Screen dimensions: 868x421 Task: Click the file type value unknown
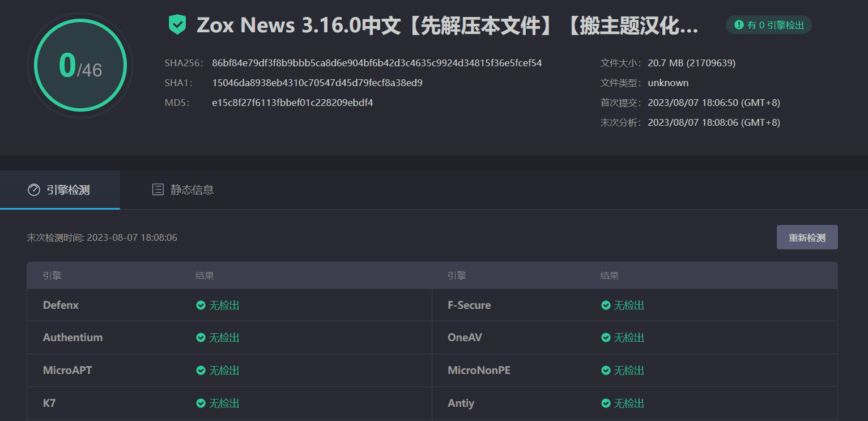click(x=669, y=83)
